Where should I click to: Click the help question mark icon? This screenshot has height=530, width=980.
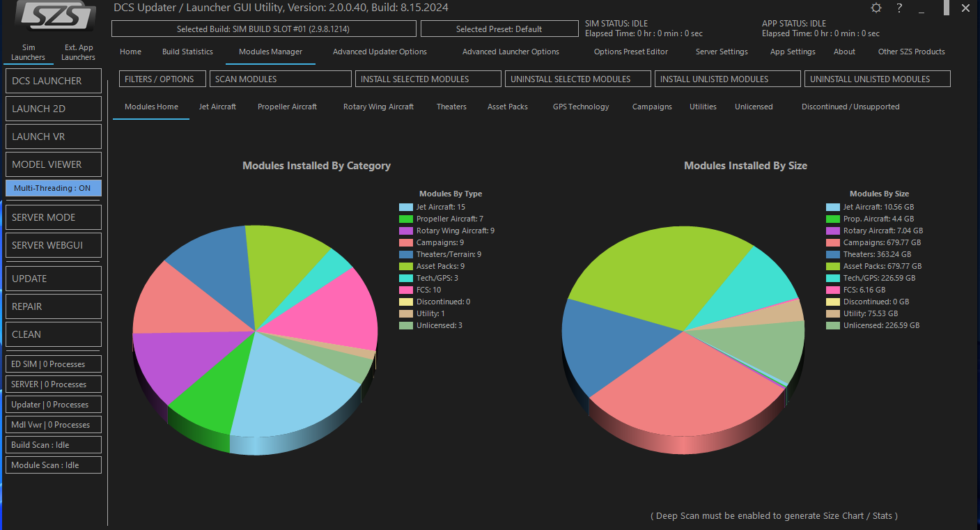[899, 8]
